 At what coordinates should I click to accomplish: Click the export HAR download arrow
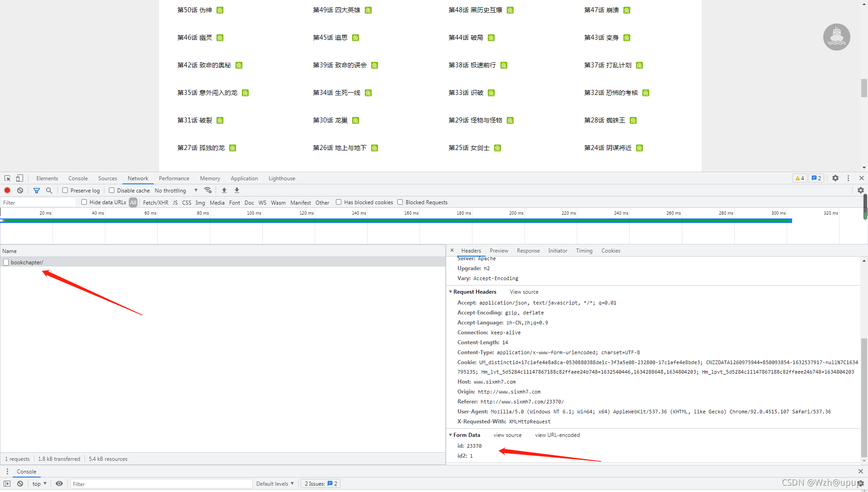(237, 191)
